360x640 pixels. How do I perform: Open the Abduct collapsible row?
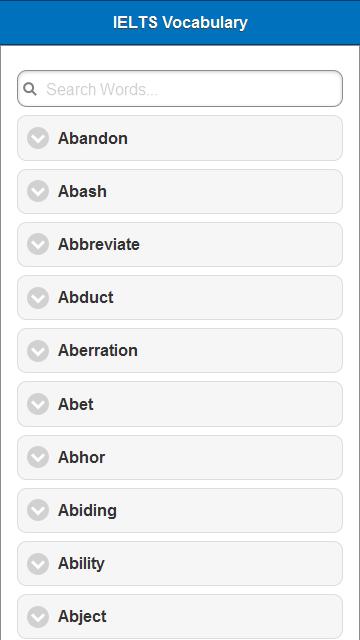180,298
